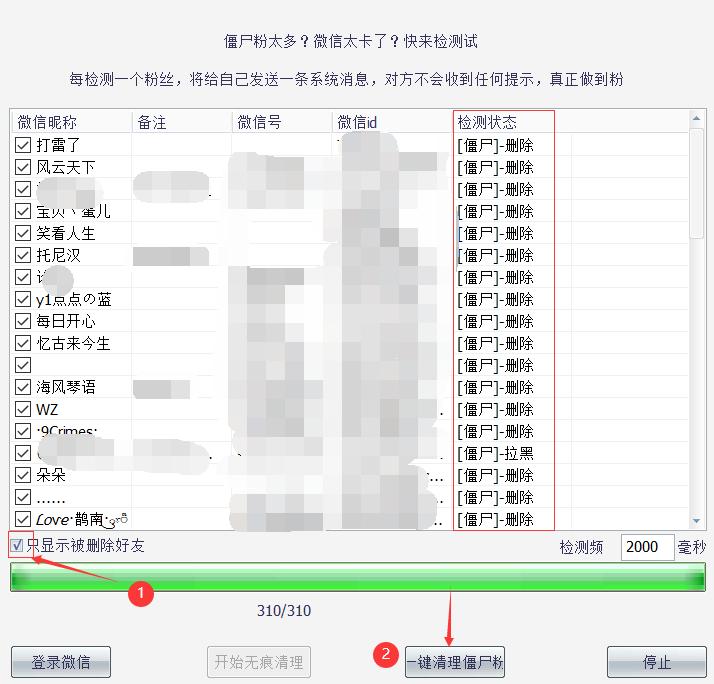Select the 海风琴语 nickname cell
The image size is (714, 684).
pyautogui.click(x=66, y=387)
